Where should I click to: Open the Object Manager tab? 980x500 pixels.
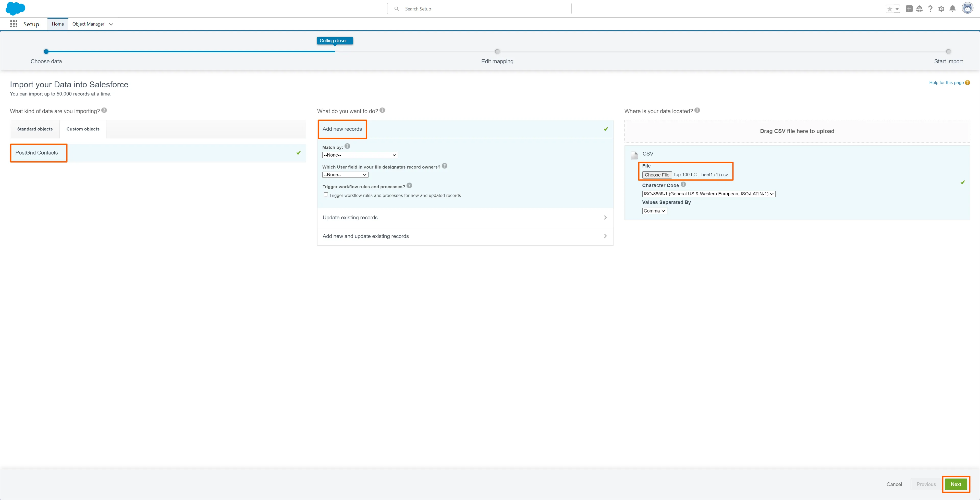(88, 24)
